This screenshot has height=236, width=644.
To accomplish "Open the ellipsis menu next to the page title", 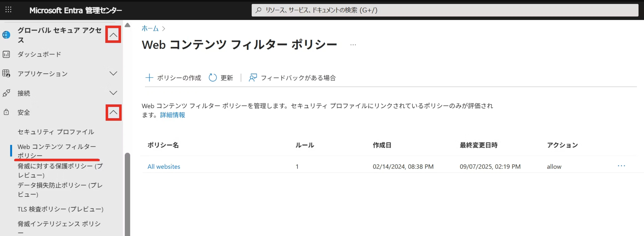I will tap(353, 45).
